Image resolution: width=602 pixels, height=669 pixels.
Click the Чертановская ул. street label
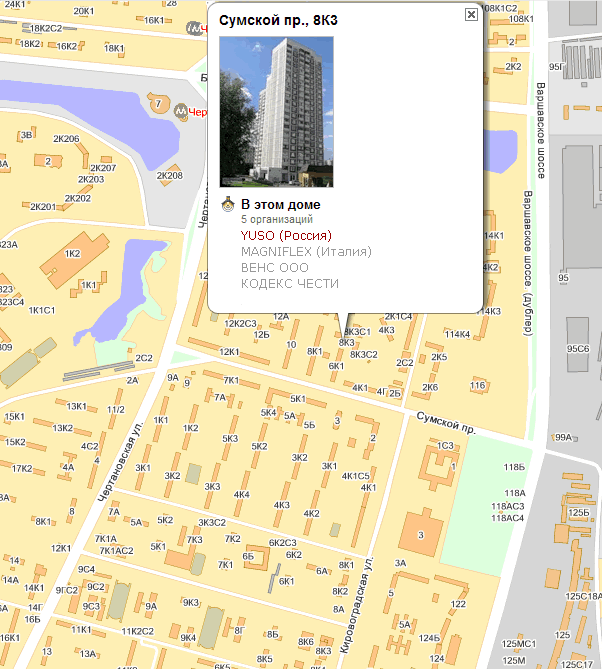click(120, 462)
